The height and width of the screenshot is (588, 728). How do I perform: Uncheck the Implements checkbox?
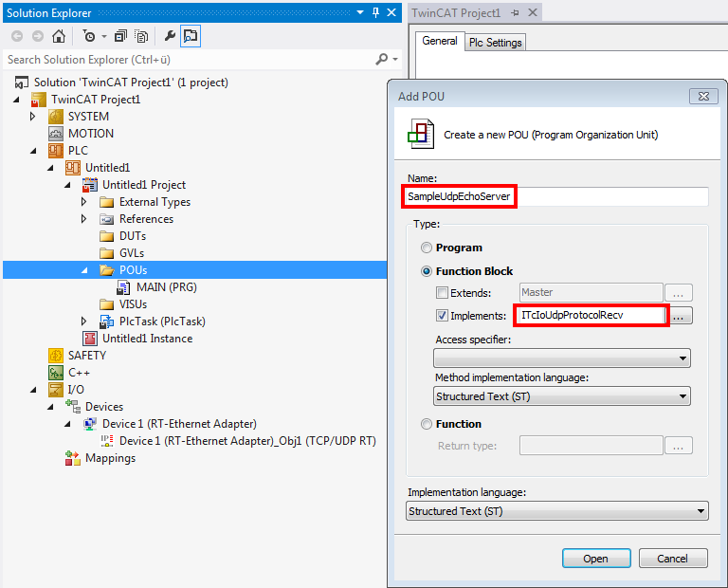click(442, 316)
